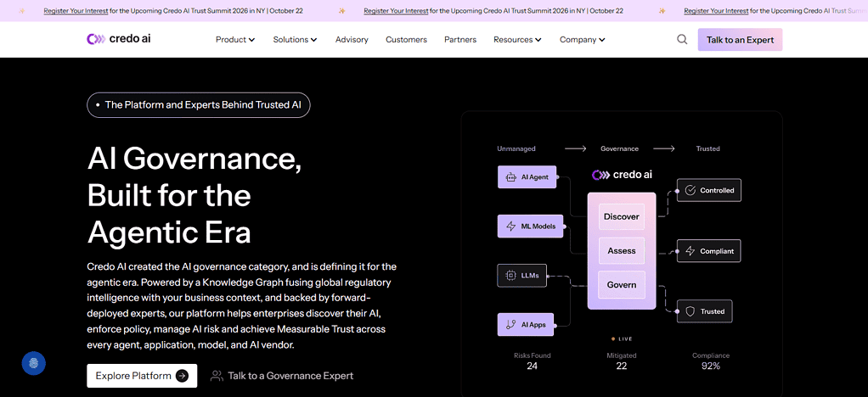Click the Compliant lightning icon

[690, 251]
